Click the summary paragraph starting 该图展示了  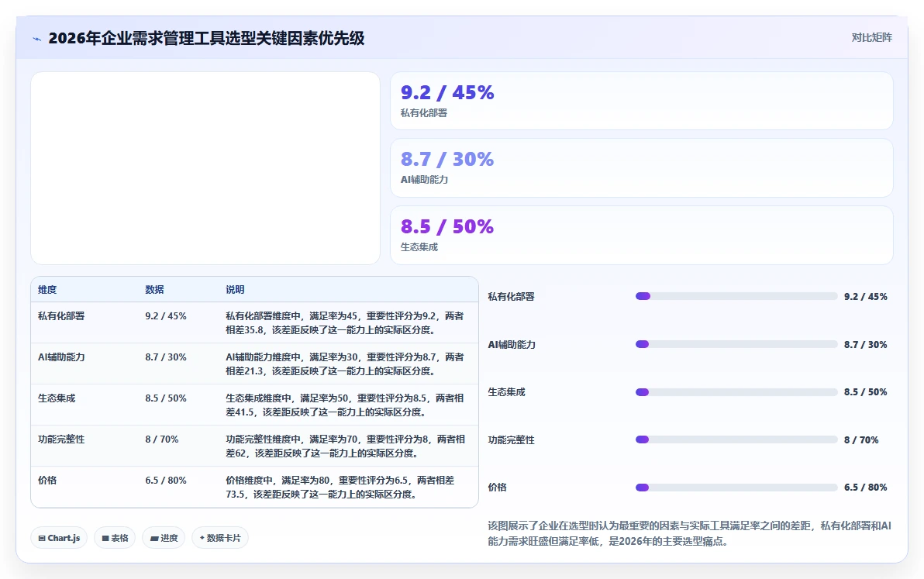point(689,533)
